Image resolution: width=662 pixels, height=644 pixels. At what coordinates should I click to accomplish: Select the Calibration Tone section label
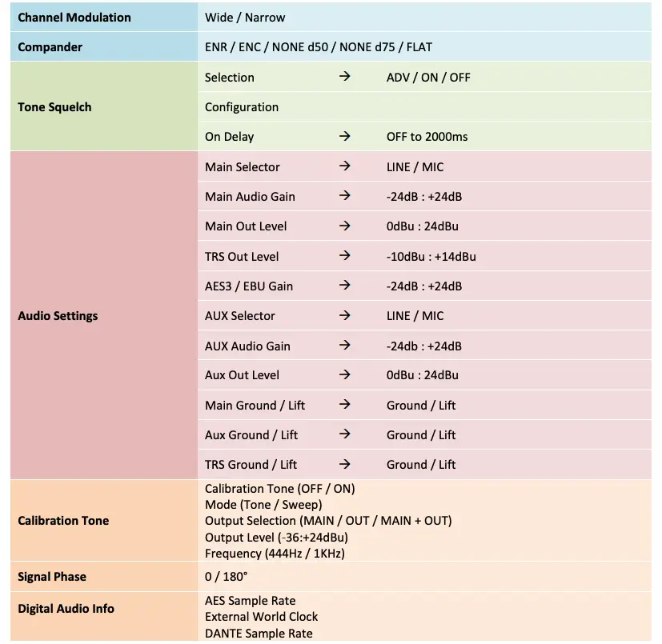[x=63, y=521]
